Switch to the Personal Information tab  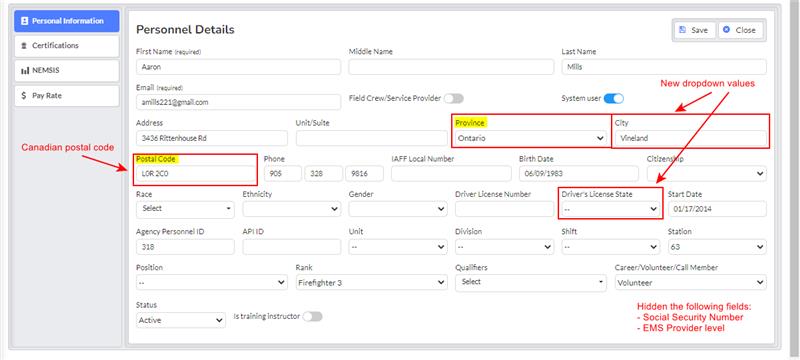(x=67, y=21)
